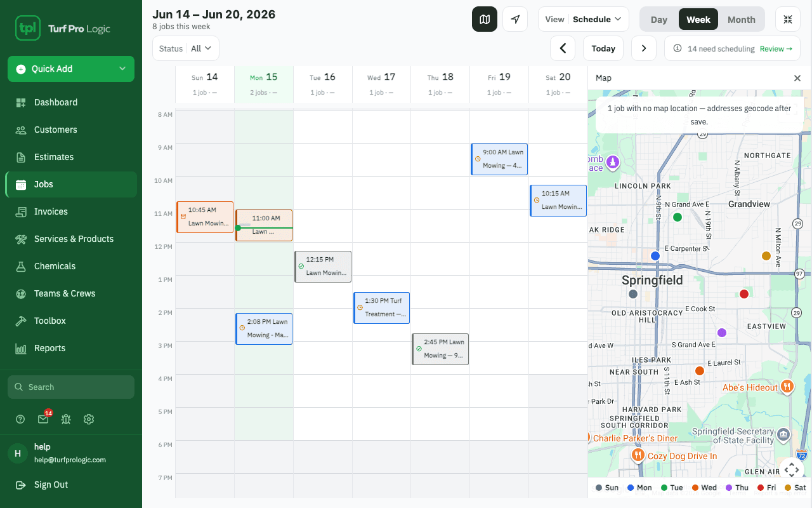The height and width of the screenshot is (508, 812).
Task: Open the 9:00 AM Friday job
Action: 499,159
